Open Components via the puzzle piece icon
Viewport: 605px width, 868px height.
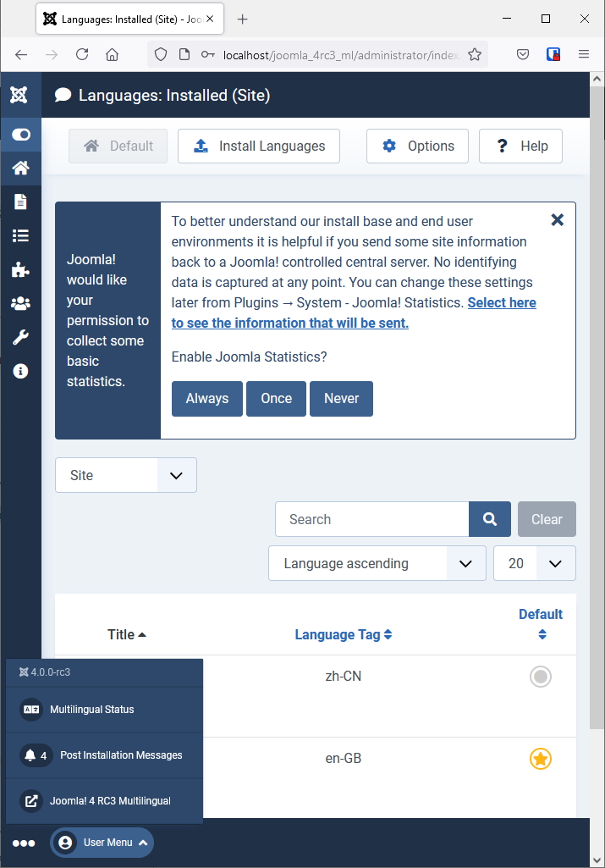tap(20, 269)
